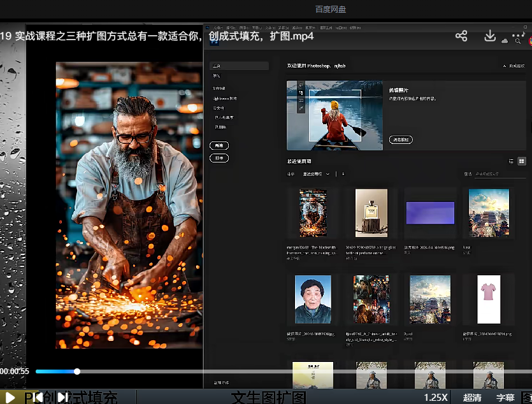Jump to the previous video
532x404 pixels.
tap(38, 397)
